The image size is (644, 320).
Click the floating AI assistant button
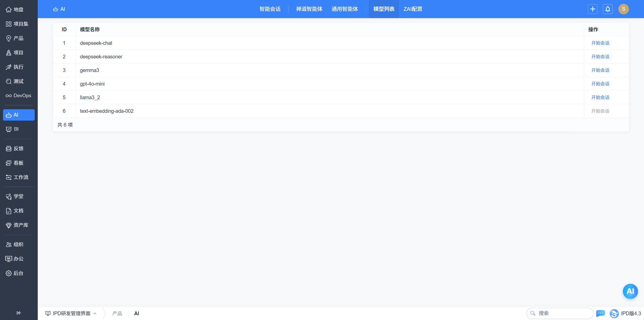click(x=630, y=291)
